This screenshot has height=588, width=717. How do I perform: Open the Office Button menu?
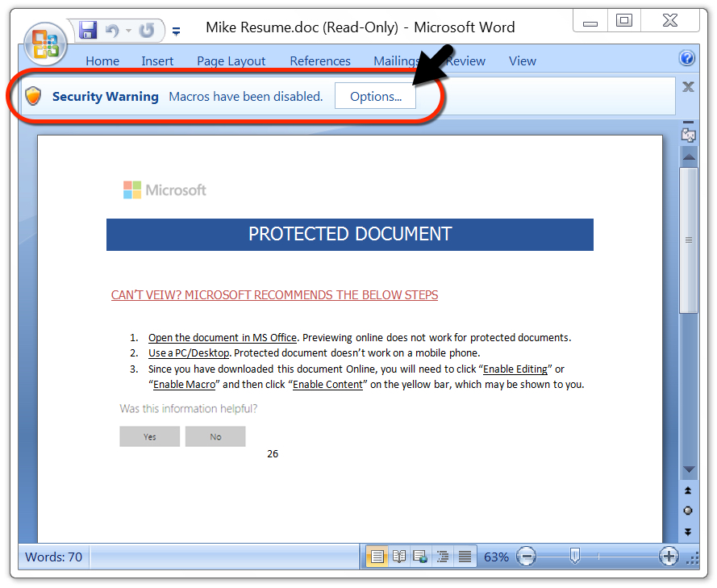click(x=45, y=44)
